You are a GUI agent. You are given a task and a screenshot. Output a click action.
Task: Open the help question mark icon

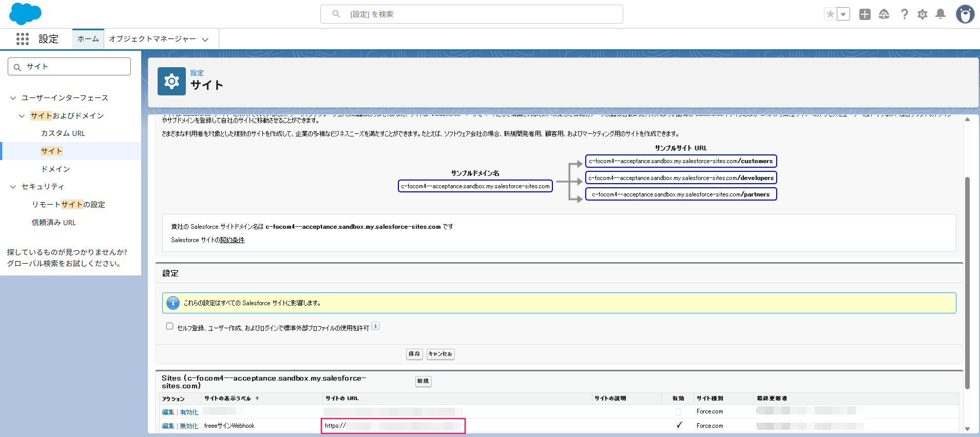coord(905,14)
